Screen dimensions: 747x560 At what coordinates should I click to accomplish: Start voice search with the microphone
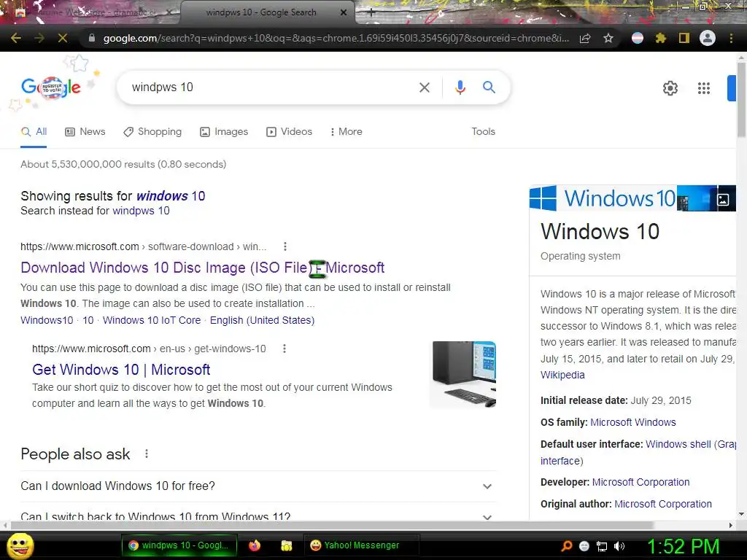click(x=460, y=87)
